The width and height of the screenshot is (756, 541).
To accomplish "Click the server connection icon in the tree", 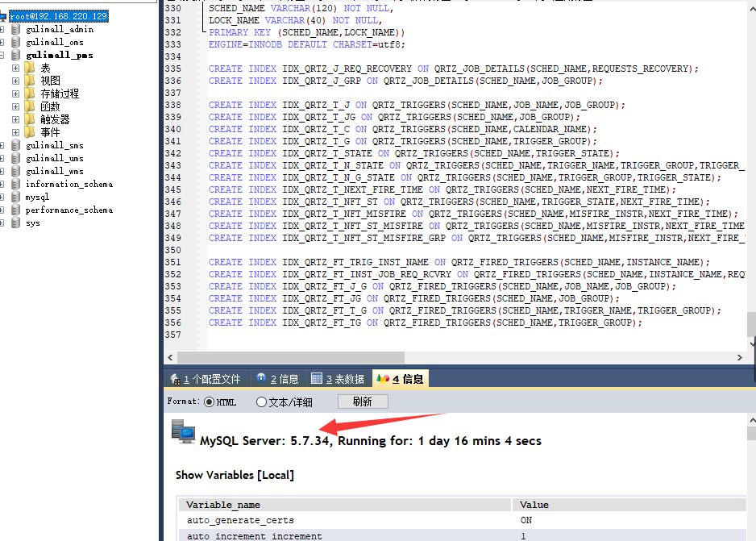I will [3, 17].
